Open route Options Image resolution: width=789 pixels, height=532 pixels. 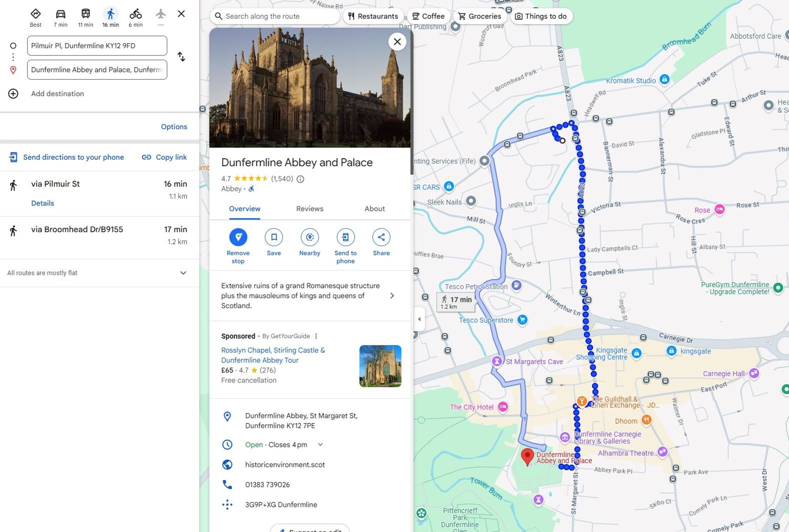click(174, 127)
